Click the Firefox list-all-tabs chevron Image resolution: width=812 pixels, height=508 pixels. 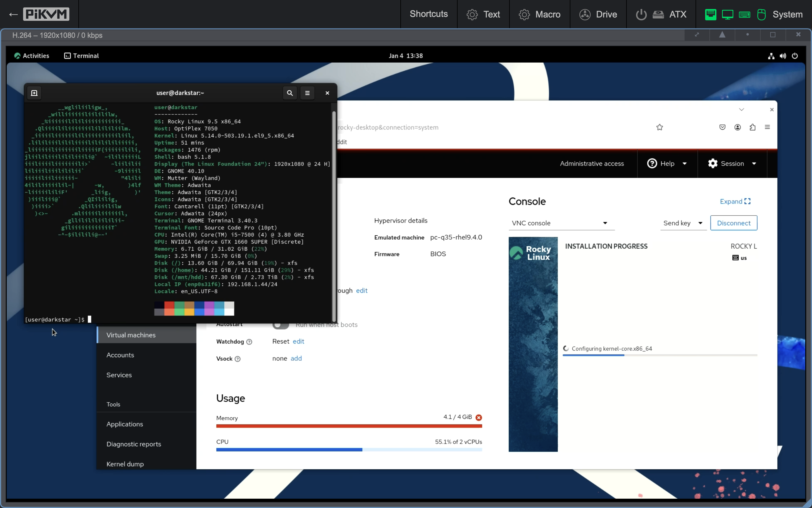click(742, 110)
